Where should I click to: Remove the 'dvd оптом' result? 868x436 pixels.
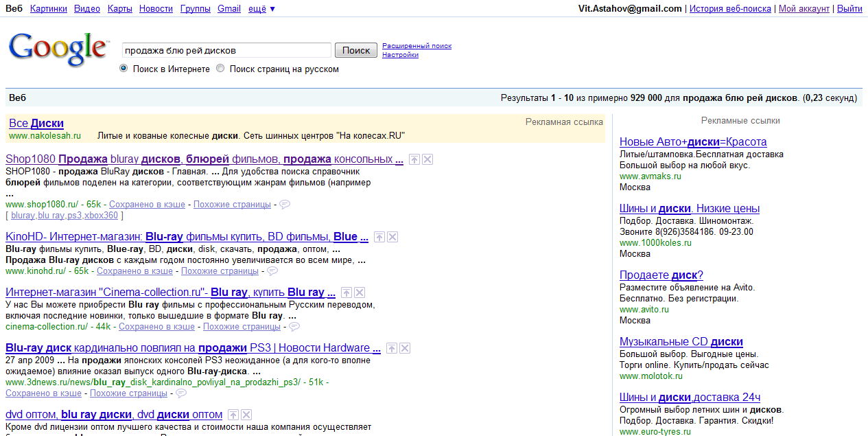(246, 415)
